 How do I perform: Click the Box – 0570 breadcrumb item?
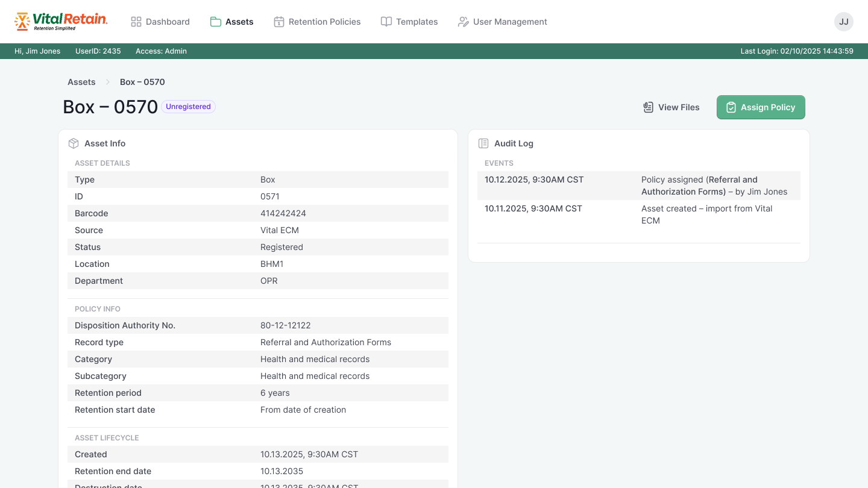point(142,82)
